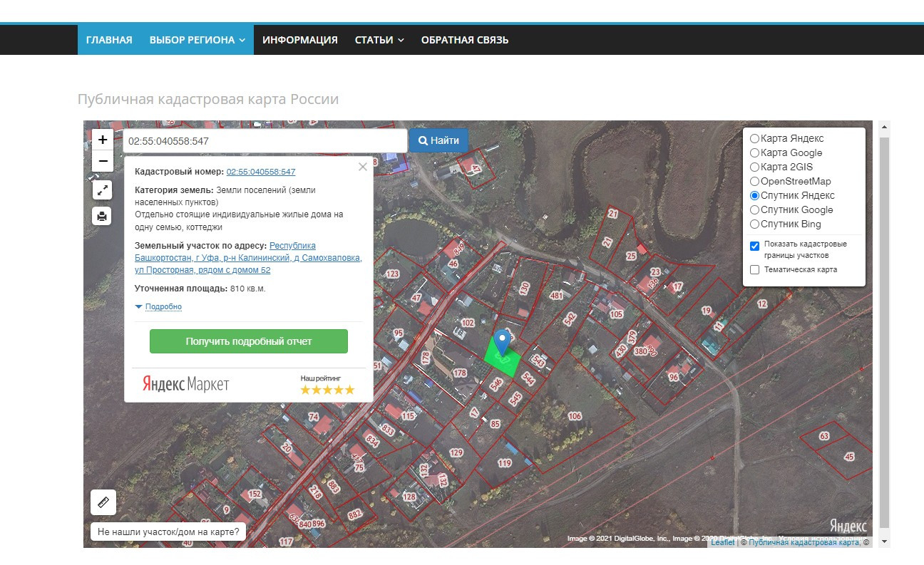
Task: Click the cadastral number search field
Action: (265, 141)
